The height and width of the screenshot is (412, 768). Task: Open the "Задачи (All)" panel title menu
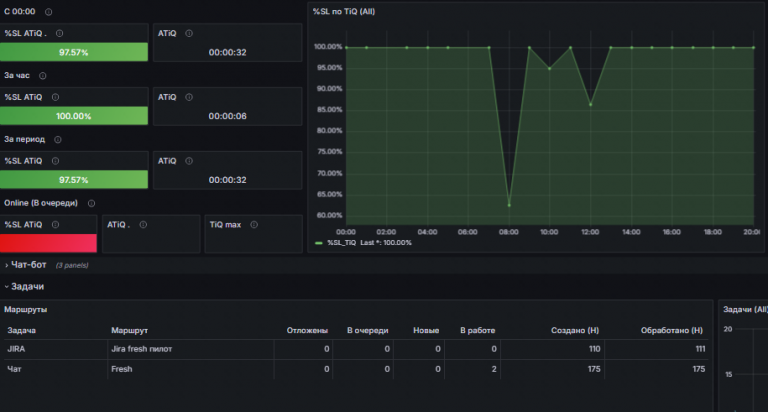point(745,310)
